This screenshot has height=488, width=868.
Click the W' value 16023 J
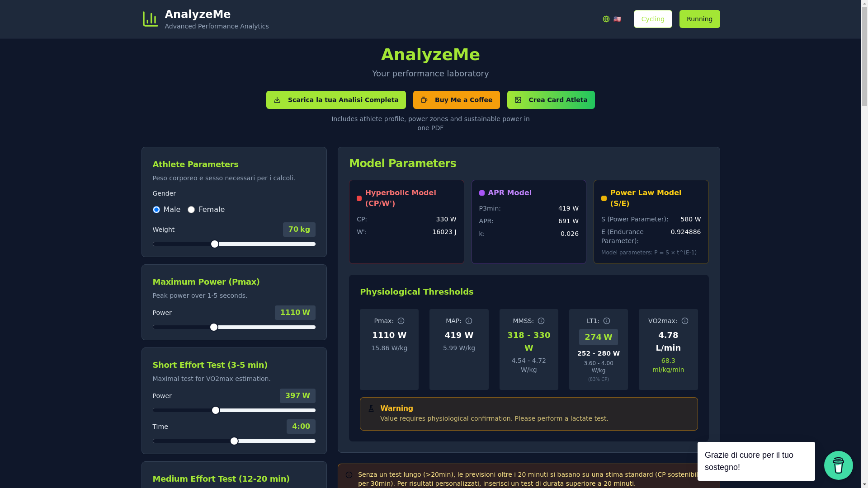pyautogui.click(x=444, y=232)
